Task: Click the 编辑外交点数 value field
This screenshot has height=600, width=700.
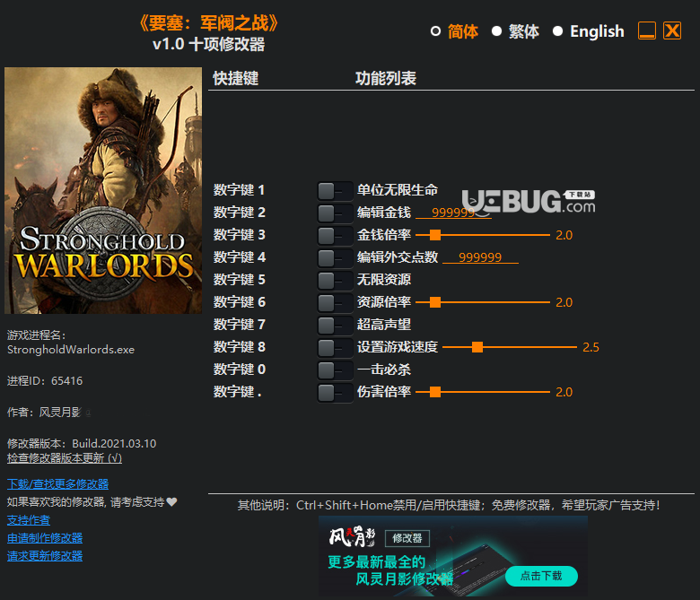Action: point(480,257)
